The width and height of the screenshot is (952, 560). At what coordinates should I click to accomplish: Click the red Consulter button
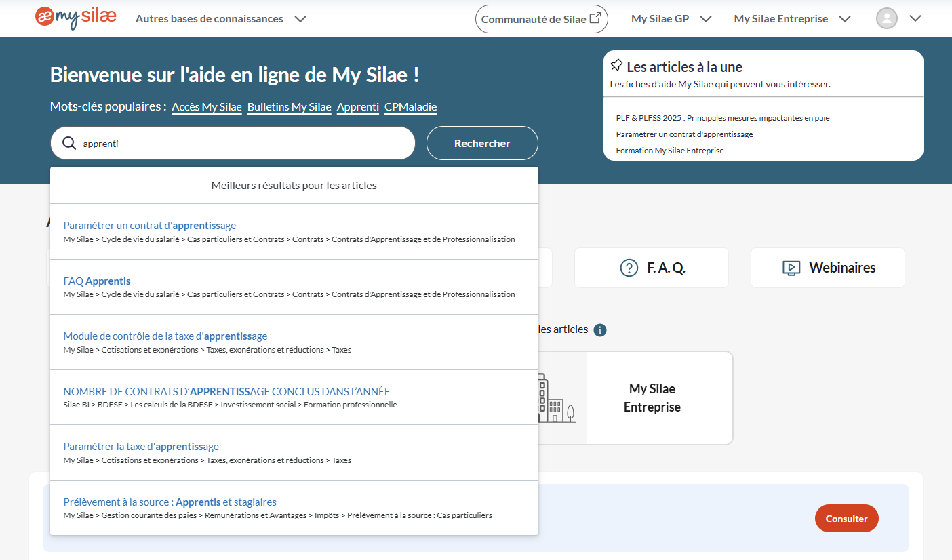[x=846, y=519]
